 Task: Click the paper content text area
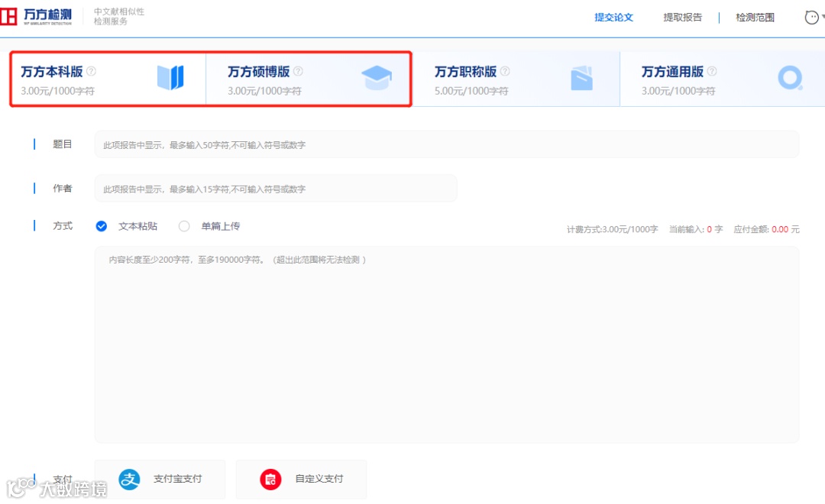(447, 344)
